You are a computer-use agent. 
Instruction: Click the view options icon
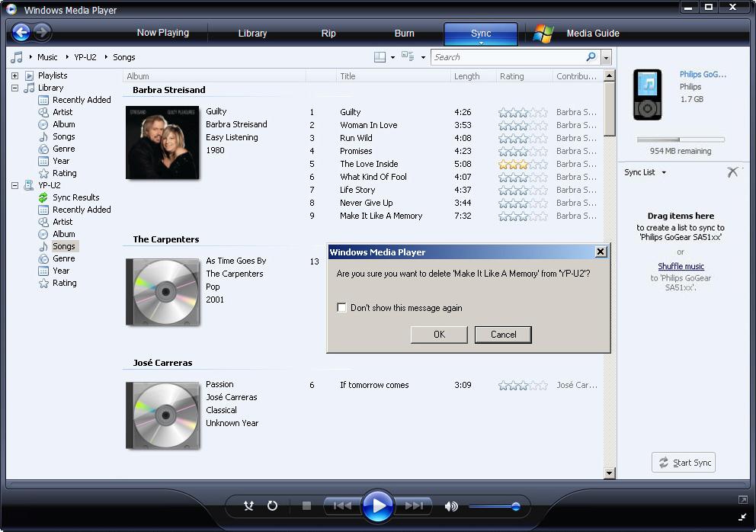tap(408, 56)
